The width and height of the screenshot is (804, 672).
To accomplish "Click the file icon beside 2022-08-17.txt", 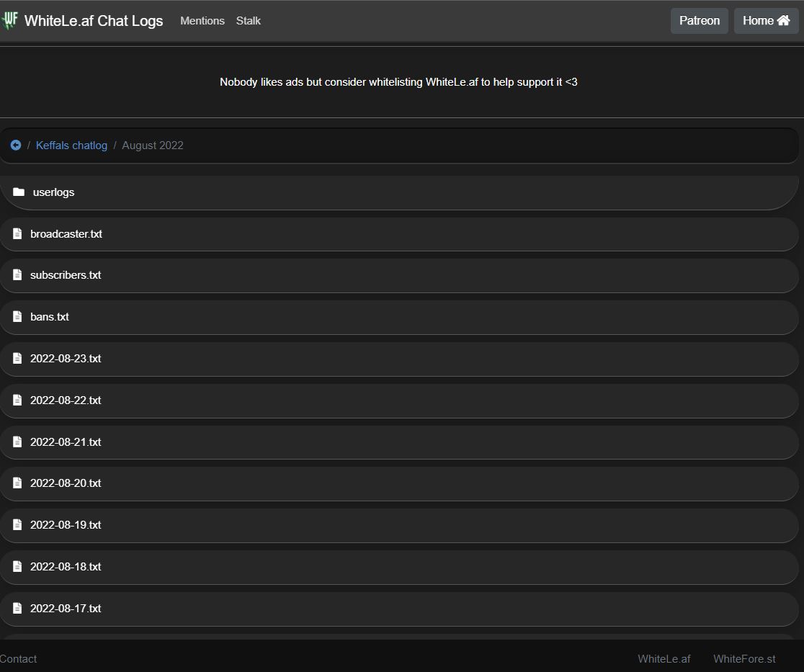I will pos(17,609).
